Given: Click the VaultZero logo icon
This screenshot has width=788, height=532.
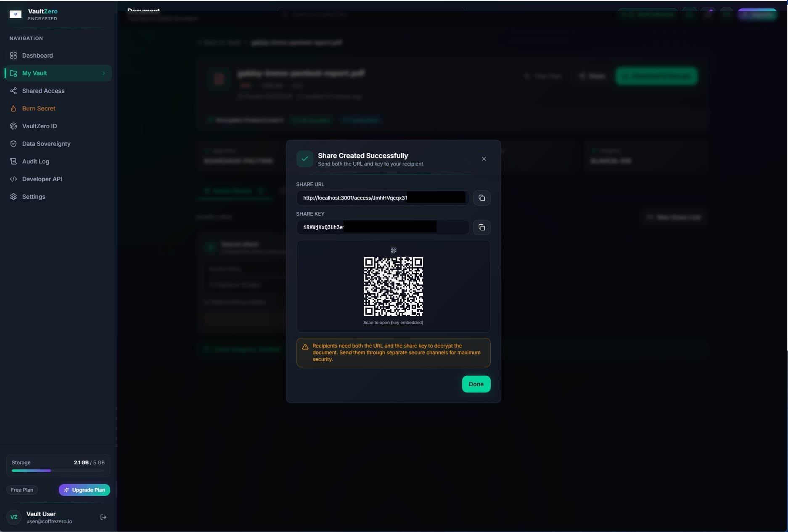Looking at the screenshot, I should 16,14.
